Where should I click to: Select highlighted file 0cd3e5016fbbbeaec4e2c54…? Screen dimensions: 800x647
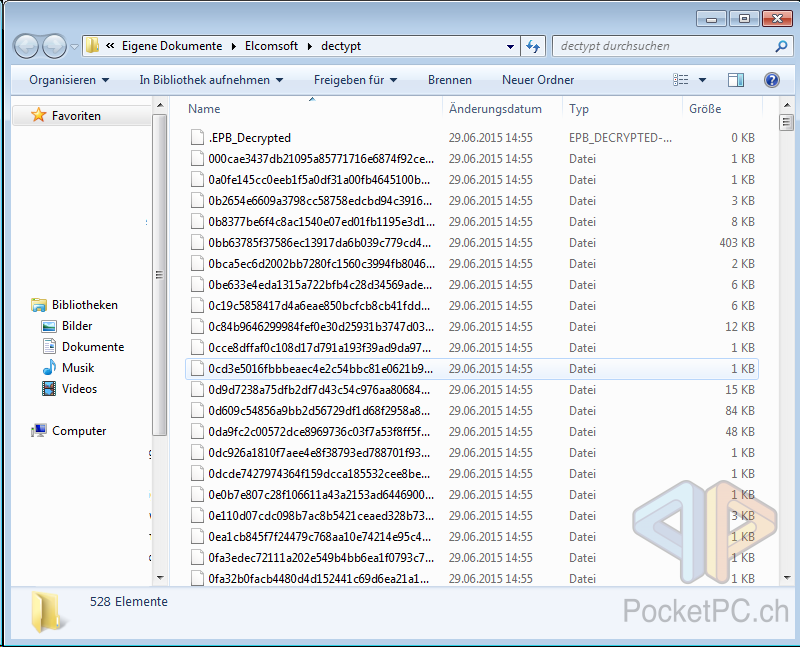click(x=472, y=369)
